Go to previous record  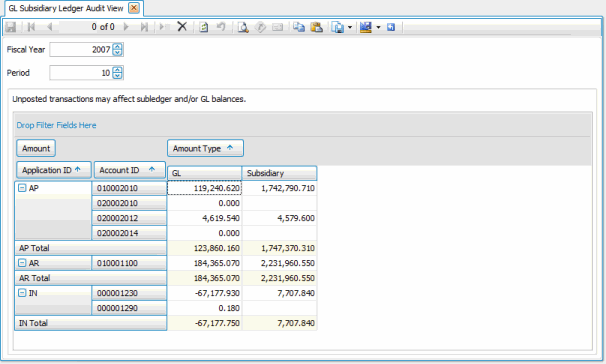(x=49, y=27)
